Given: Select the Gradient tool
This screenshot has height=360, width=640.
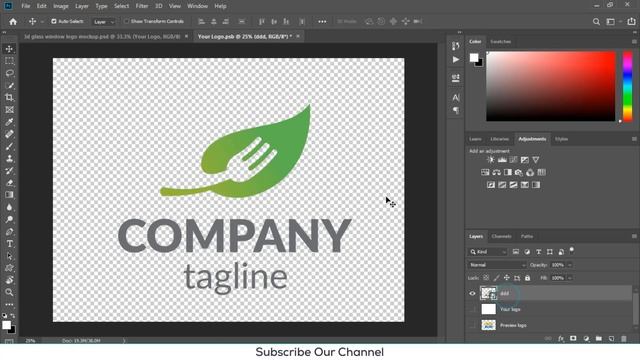Looking at the screenshot, I should pyautogui.click(x=9, y=195).
